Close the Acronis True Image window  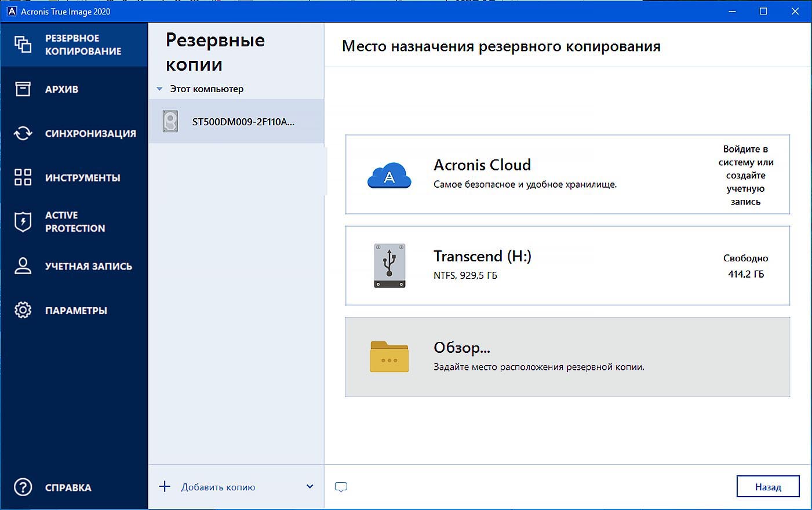click(x=795, y=11)
